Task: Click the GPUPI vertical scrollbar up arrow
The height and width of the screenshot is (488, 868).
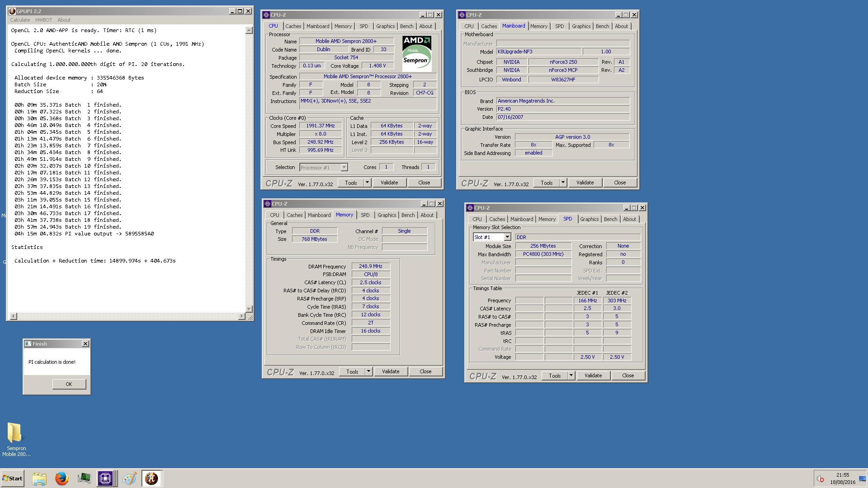Action: [x=249, y=30]
